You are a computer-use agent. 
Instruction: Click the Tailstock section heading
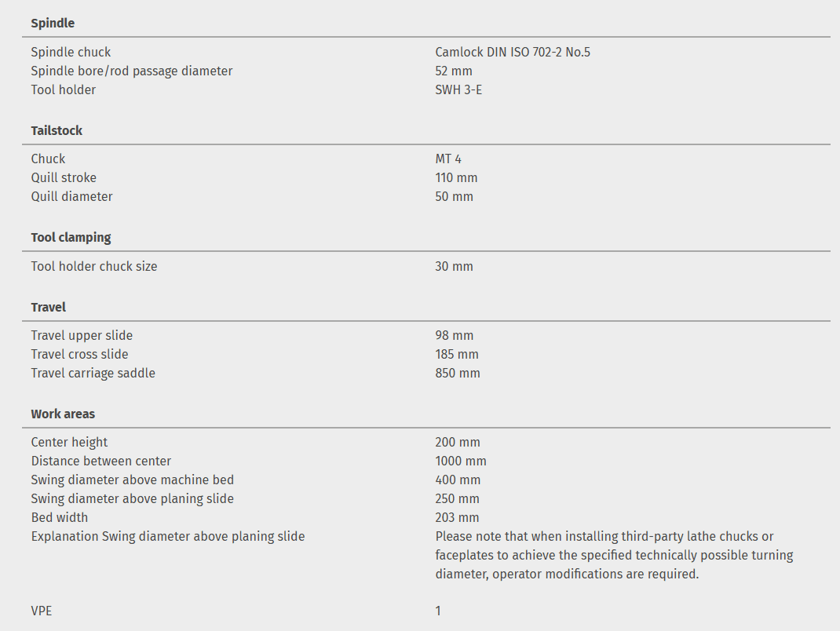click(x=57, y=130)
